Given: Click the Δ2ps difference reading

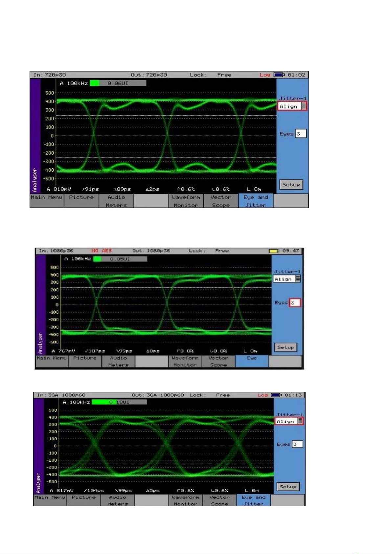Looking at the screenshot, I should click(x=152, y=189).
